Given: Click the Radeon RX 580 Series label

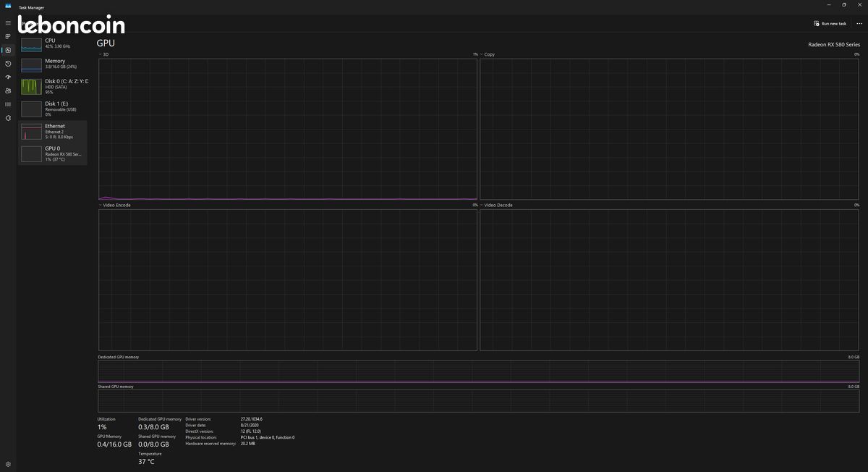Looking at the screenshot, I should tap(834, 44).
